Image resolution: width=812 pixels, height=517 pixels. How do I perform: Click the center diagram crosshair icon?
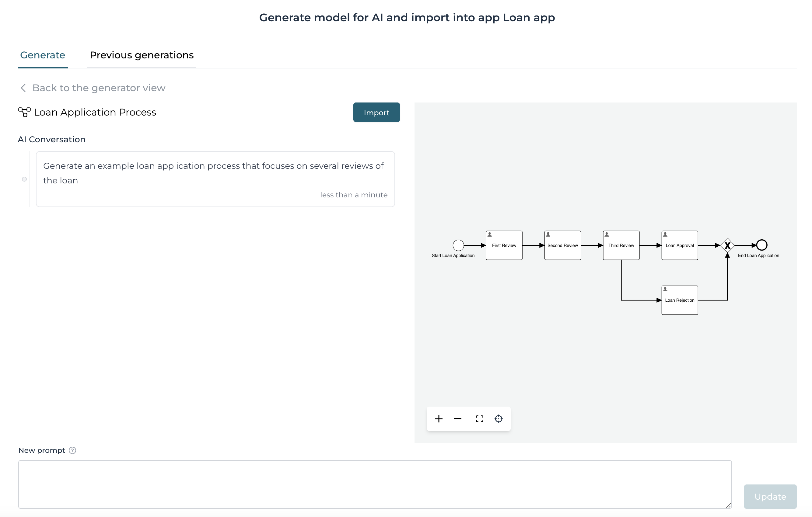499,418
